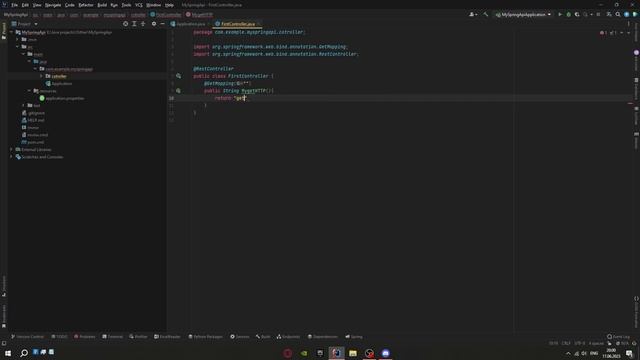This screenshot has height=360, width=640.
Task: Open the FirstController breadcrumb in navigation bar
Action: pos(166,15)
